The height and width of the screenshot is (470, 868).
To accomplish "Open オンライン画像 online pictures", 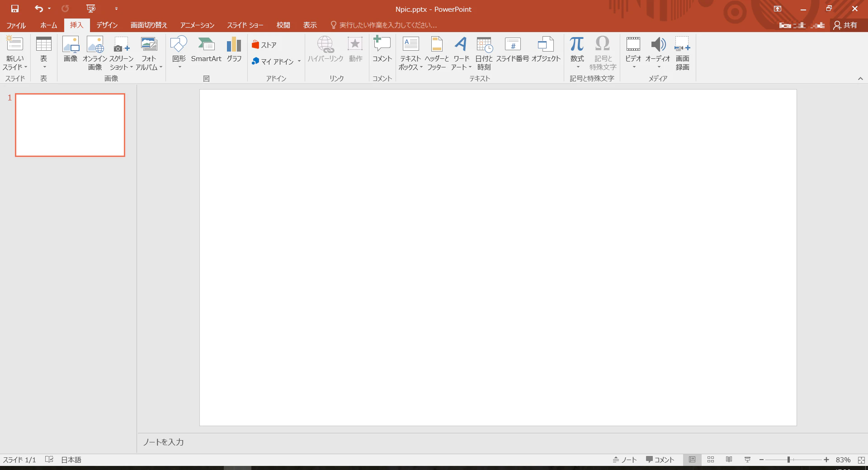I will pyautogui.click(x=95, y=53).
